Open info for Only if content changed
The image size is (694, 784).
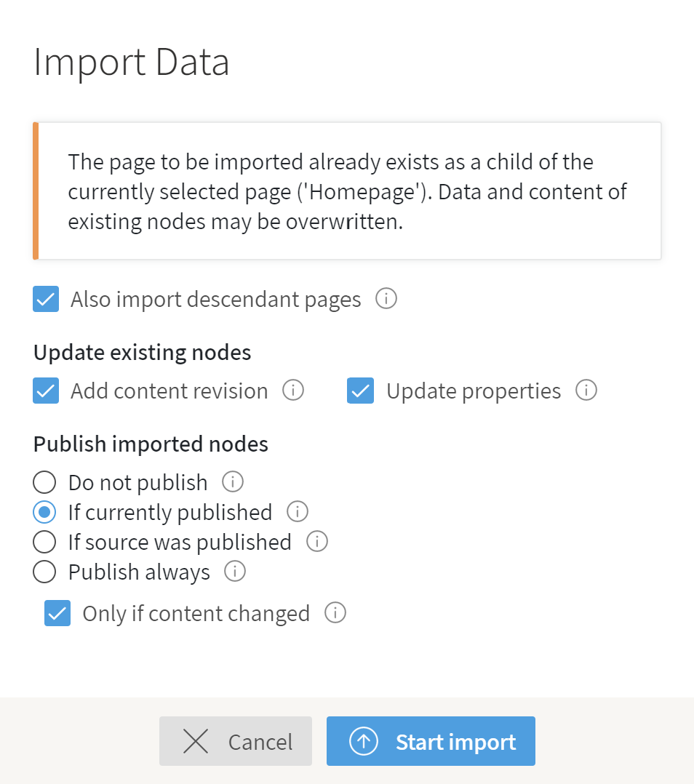335,612
